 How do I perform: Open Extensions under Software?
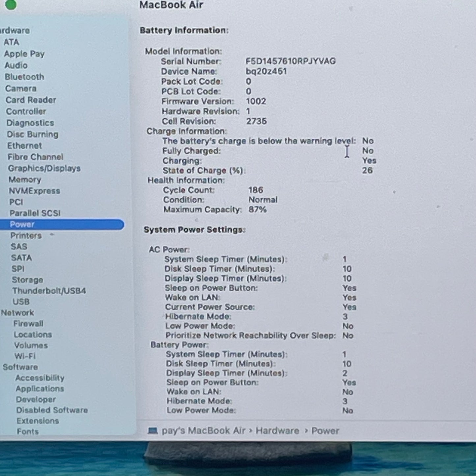(38, 421)
